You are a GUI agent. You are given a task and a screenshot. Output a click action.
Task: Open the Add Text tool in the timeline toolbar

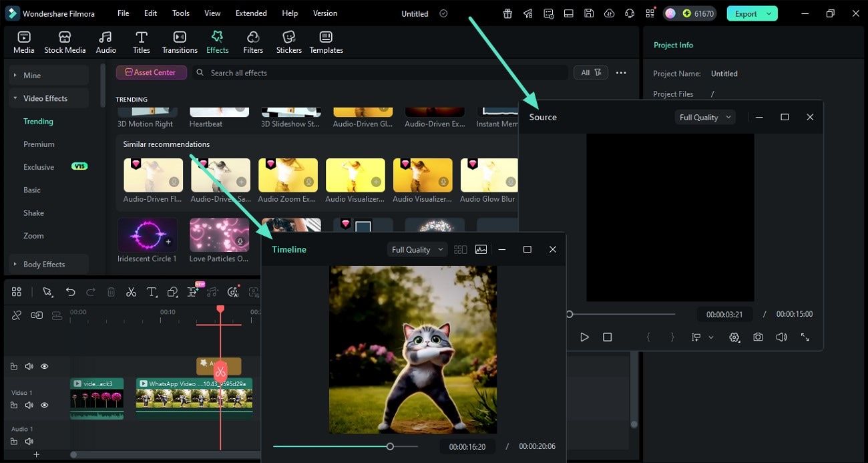152,292
